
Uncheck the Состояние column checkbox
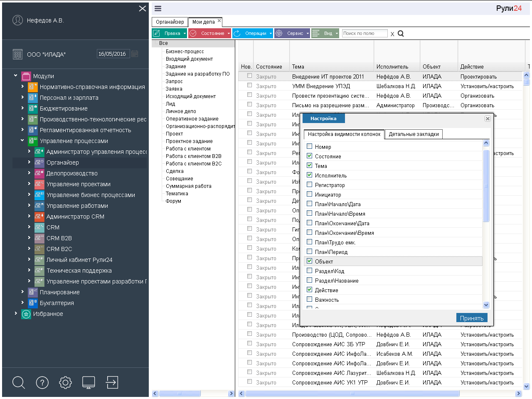(x=309, y=156)
